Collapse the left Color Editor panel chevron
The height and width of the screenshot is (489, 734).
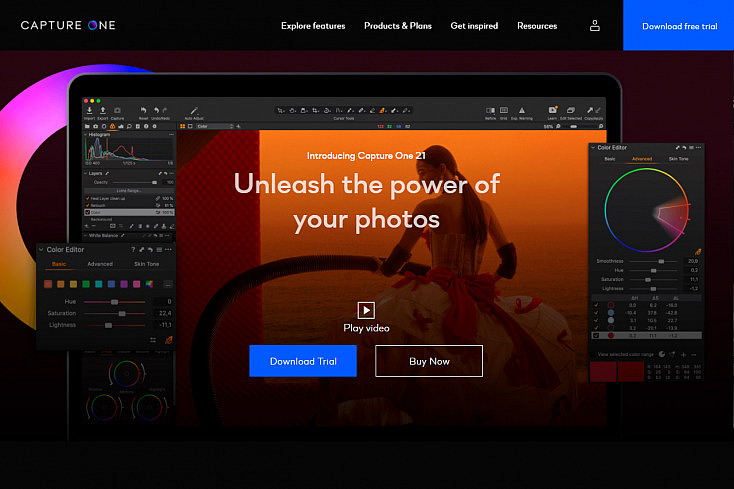click(x=41, y=249)
